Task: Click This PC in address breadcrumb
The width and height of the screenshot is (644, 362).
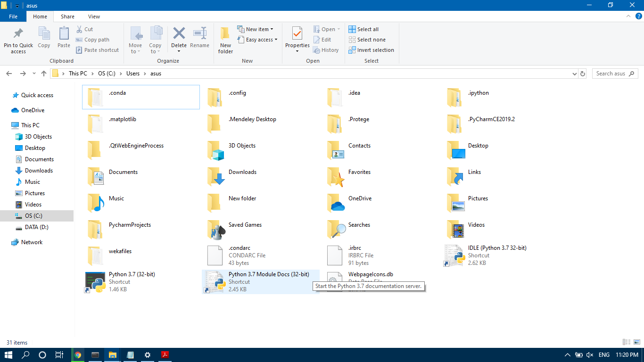Action: 78,74
